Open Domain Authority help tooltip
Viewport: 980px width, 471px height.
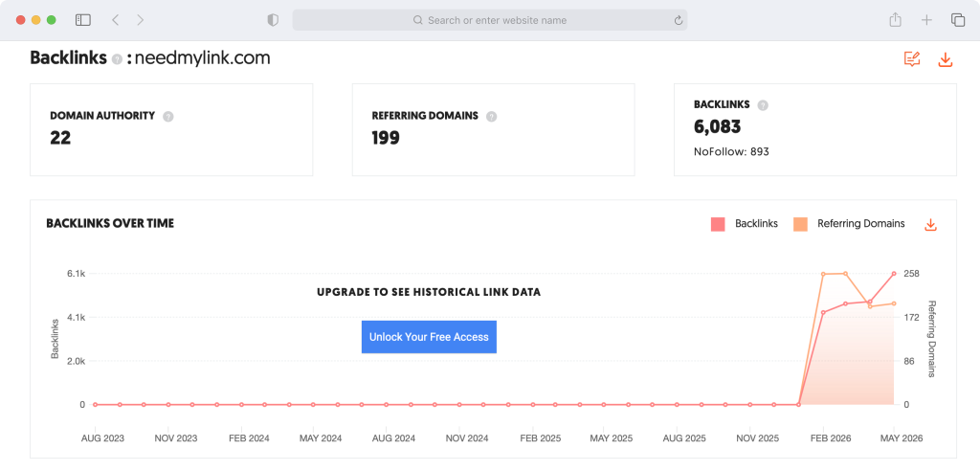click(x=167, y=117)
